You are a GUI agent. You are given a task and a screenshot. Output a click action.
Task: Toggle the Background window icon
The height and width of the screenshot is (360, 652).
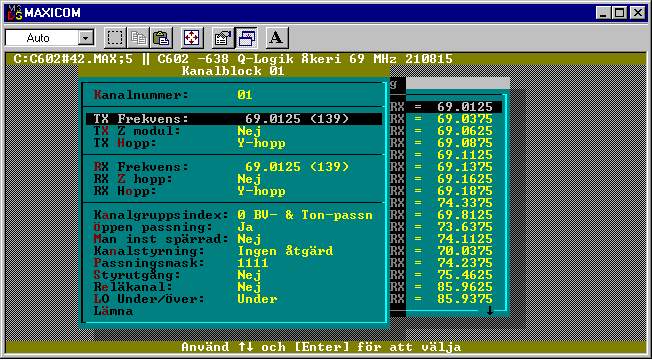click(246, 38)
